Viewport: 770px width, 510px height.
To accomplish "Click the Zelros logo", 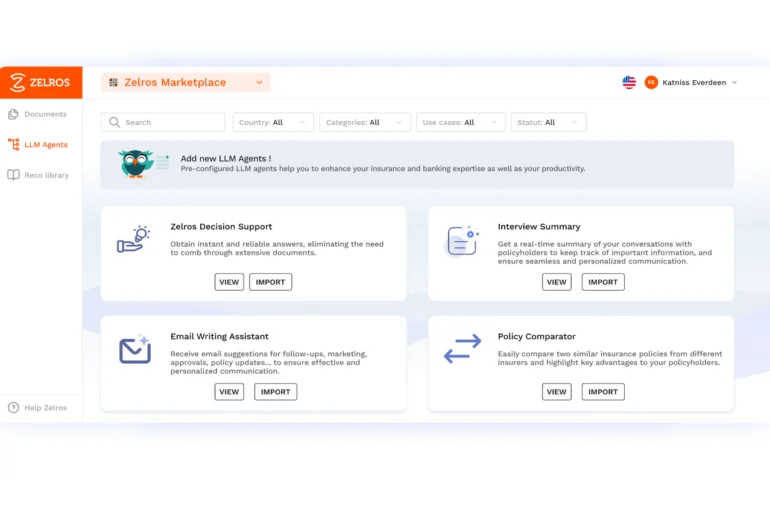I will tap(40, 82).
